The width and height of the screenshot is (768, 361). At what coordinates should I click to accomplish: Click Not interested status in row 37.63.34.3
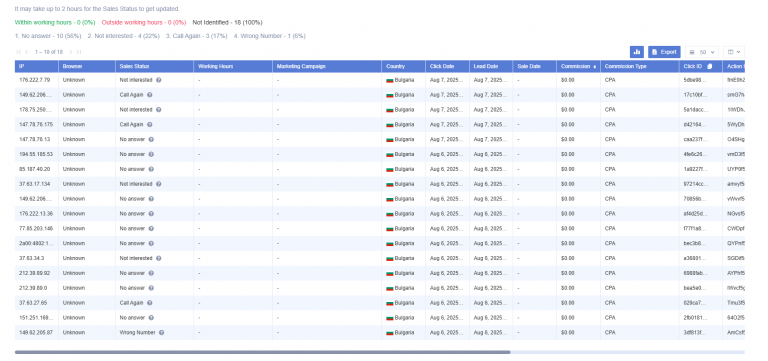tap(136, 258)
